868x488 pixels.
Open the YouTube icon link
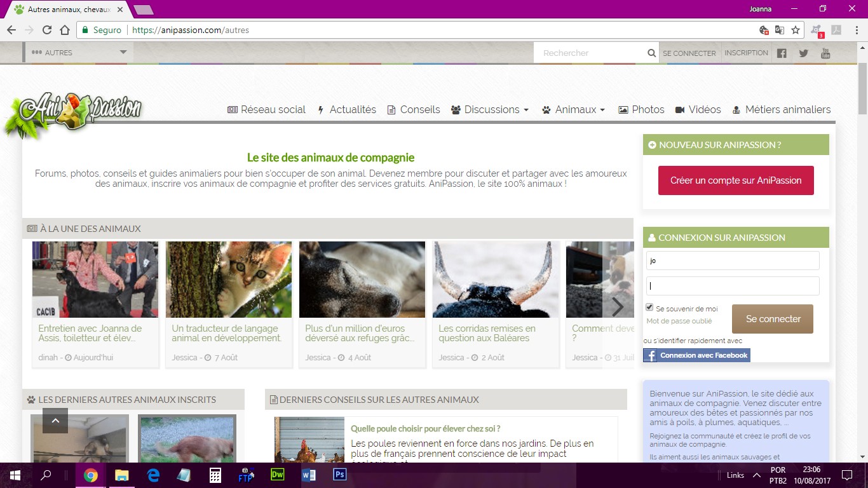tap(825, 53)
